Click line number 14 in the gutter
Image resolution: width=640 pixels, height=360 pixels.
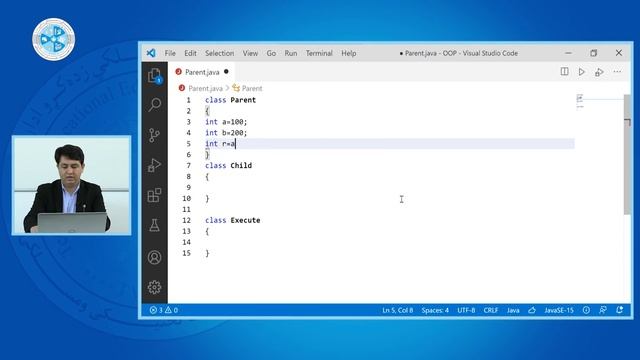pyautogui.click(x=187, y=242)
